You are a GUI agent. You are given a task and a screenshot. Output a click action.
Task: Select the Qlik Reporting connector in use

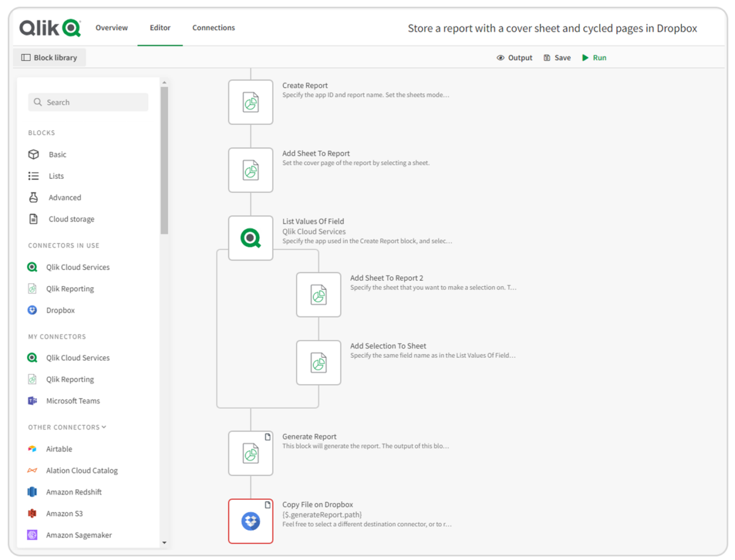pos(70,289)
